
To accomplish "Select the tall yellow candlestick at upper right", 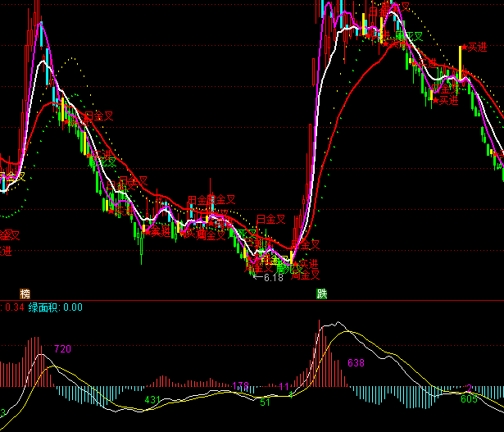I will [461, 62].
